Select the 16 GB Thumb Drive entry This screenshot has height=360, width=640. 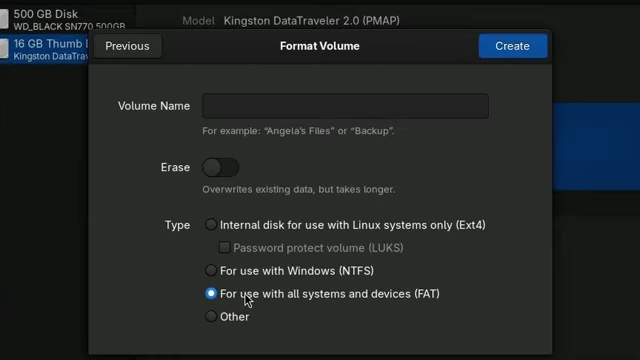point(44,49)
